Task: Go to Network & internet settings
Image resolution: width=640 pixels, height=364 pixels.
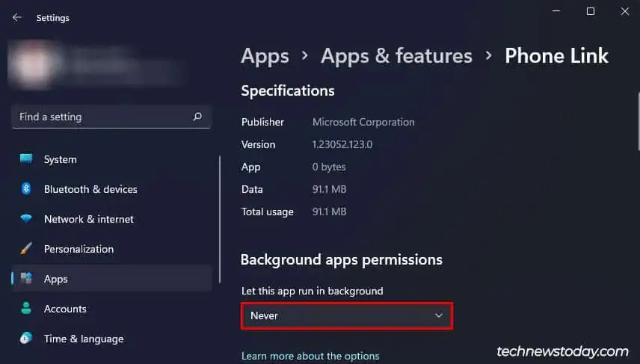Action: [112, 219]
